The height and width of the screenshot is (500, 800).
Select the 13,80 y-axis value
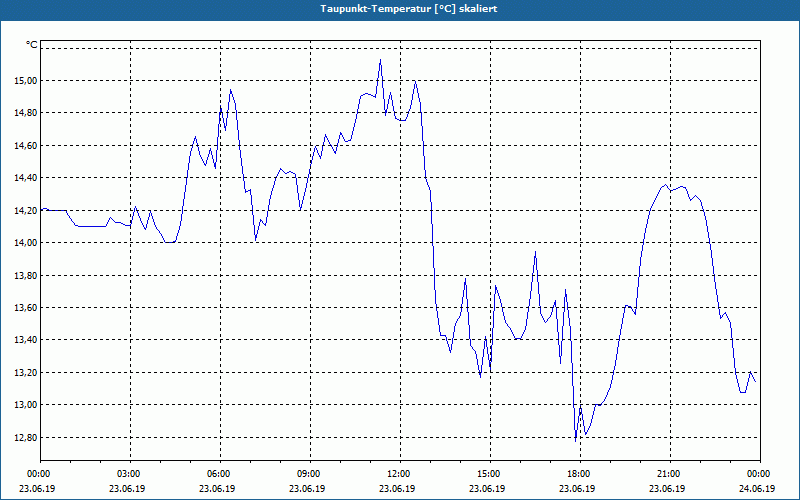pos(26,275)
